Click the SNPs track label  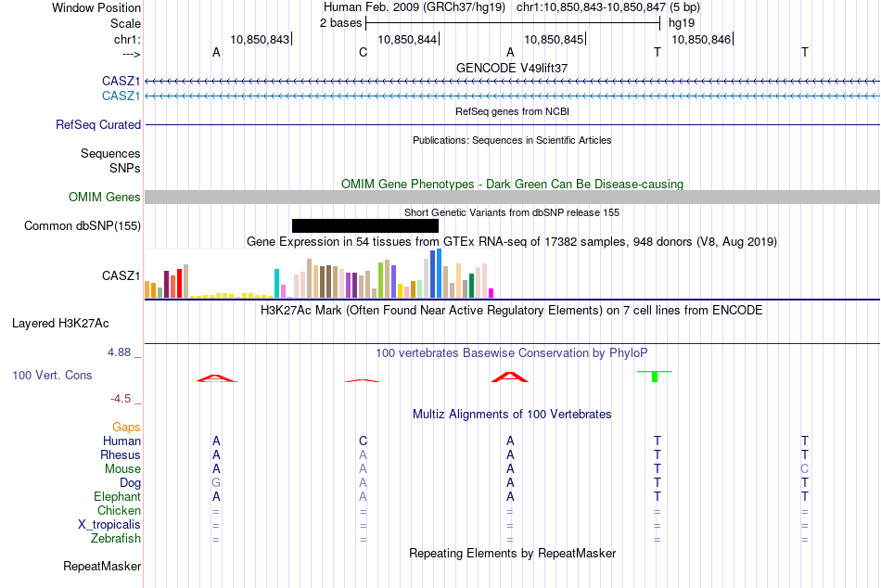[125, 168]
